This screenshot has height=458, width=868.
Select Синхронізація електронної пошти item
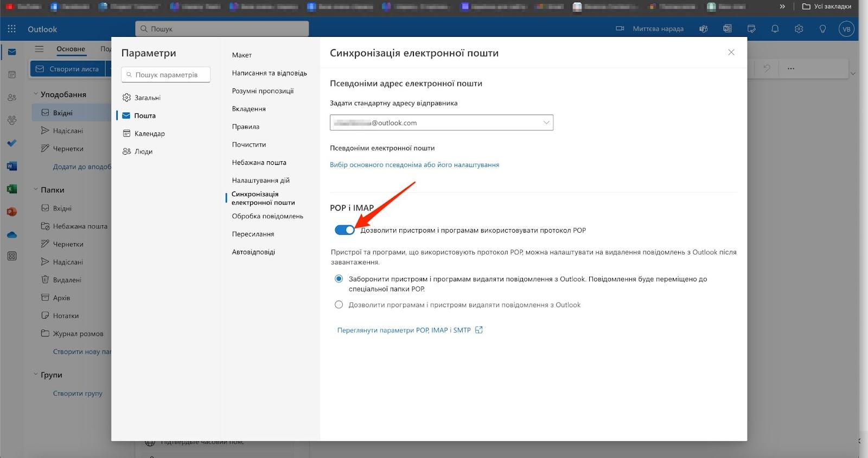(x=263, y=198)
